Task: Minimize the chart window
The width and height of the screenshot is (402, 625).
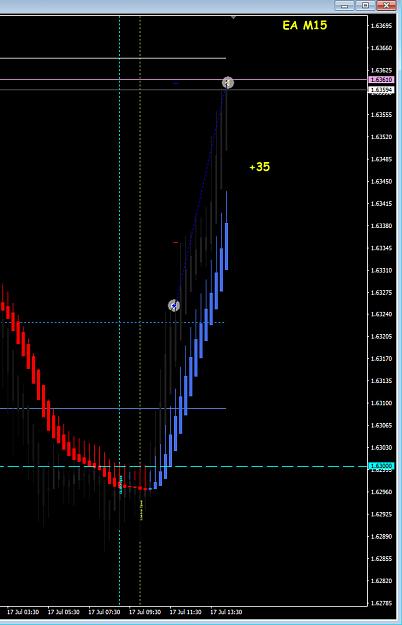Action: point(344,5)
